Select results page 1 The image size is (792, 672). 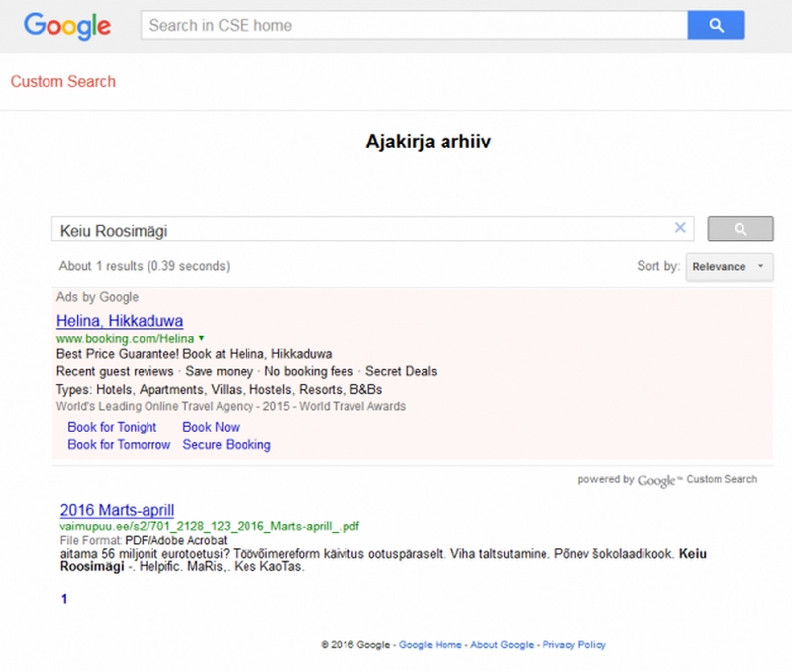coord(64,599)
